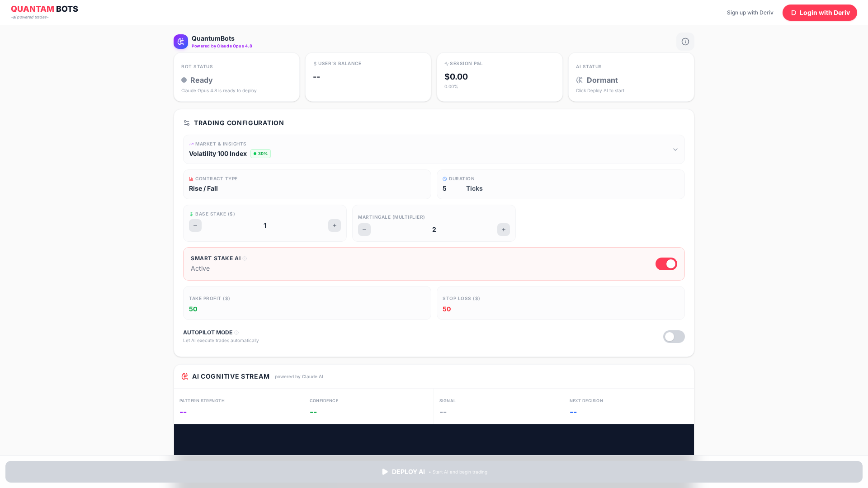
Task: Click the Sign up with Deriv link
Action: pos(750,13)
